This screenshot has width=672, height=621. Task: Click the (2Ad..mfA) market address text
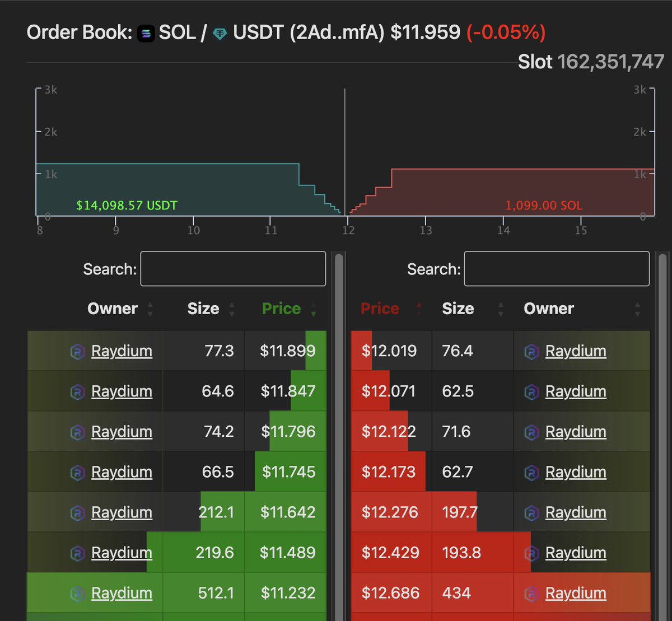point(337,32)
